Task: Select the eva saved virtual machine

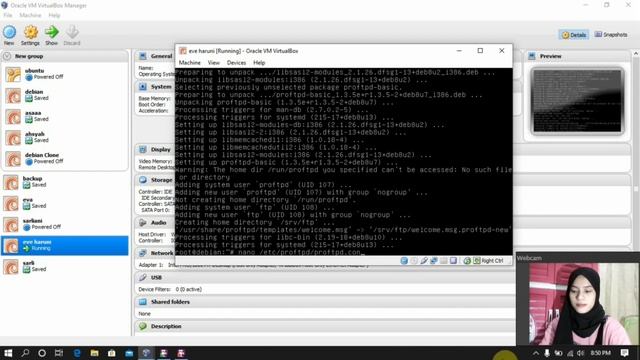Action: (x=65, y=203)
